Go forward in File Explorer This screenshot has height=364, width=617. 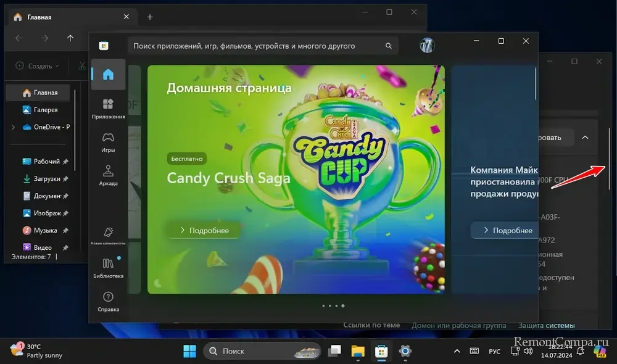tap(44, 38)
